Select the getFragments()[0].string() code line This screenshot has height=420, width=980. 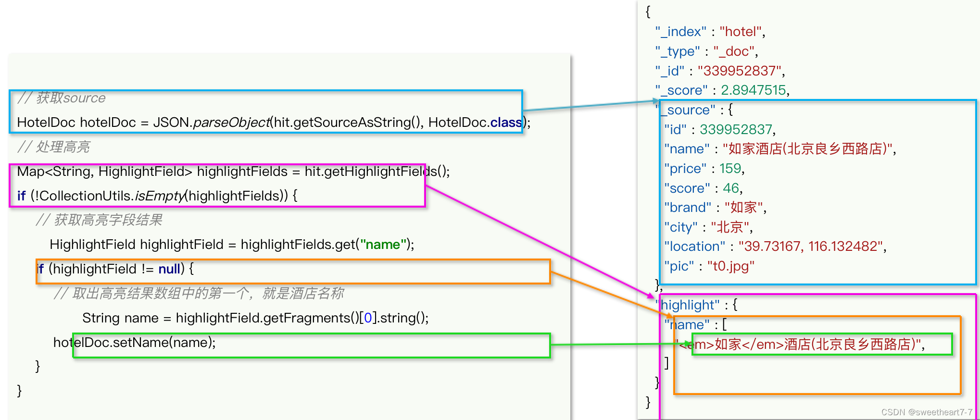[255, 318]
